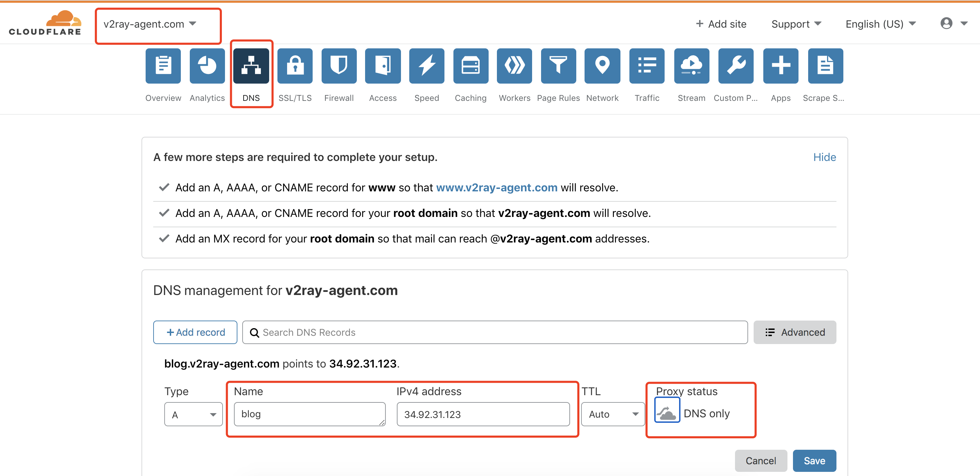Open the Stream cloud icon
980x476 pixels.
[691, 66]
